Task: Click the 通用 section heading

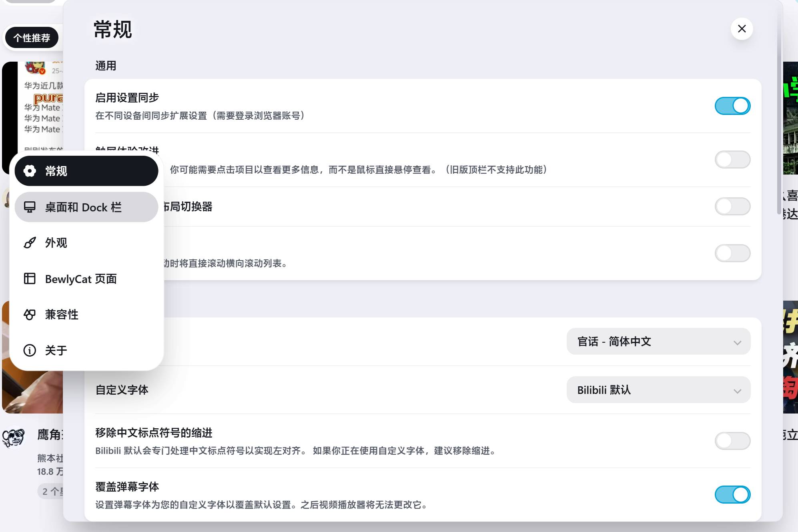Action: pos(106,66)
